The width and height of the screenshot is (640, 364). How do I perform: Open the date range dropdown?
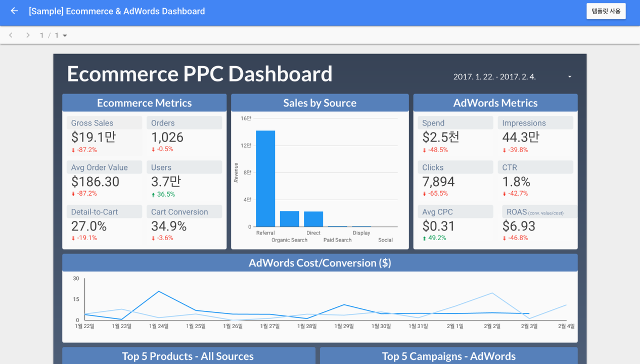[513, 77]
